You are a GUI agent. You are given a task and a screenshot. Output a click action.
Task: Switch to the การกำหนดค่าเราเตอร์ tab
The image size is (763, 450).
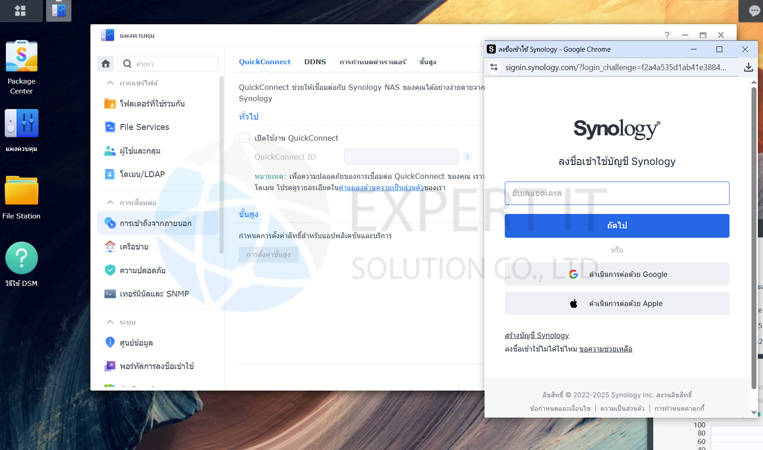point(373,62)
